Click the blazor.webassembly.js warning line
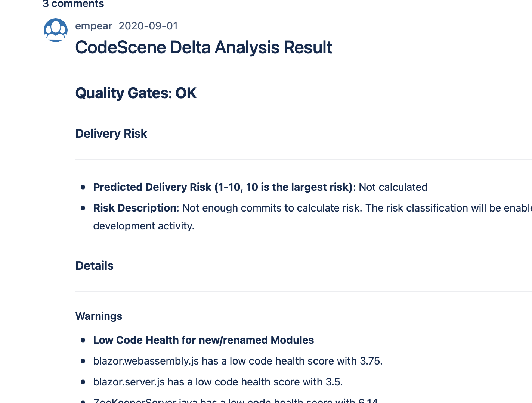 (238, 361)
